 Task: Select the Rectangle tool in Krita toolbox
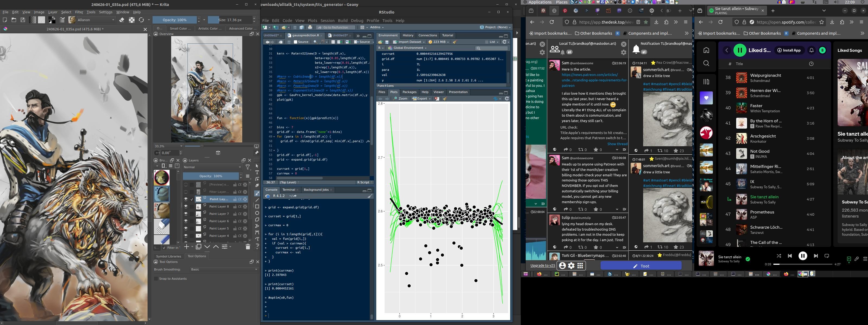pyautogui.click(x=257, y=206)
